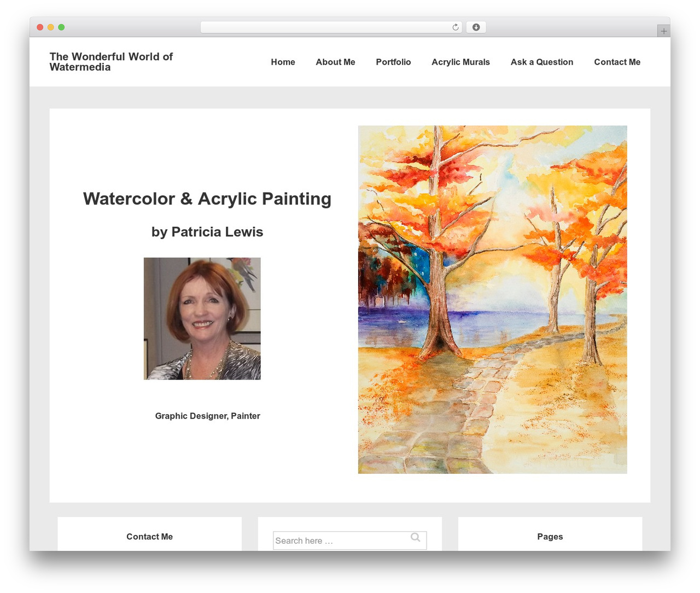
Task: Minimize the window with yellow button
Action: pos(50,27)
